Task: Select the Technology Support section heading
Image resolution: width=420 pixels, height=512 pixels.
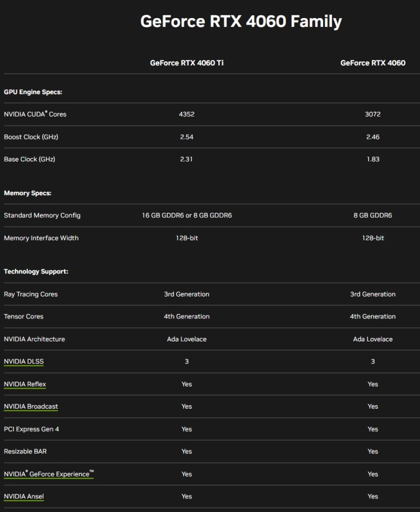Action: (x=36, y=271)
